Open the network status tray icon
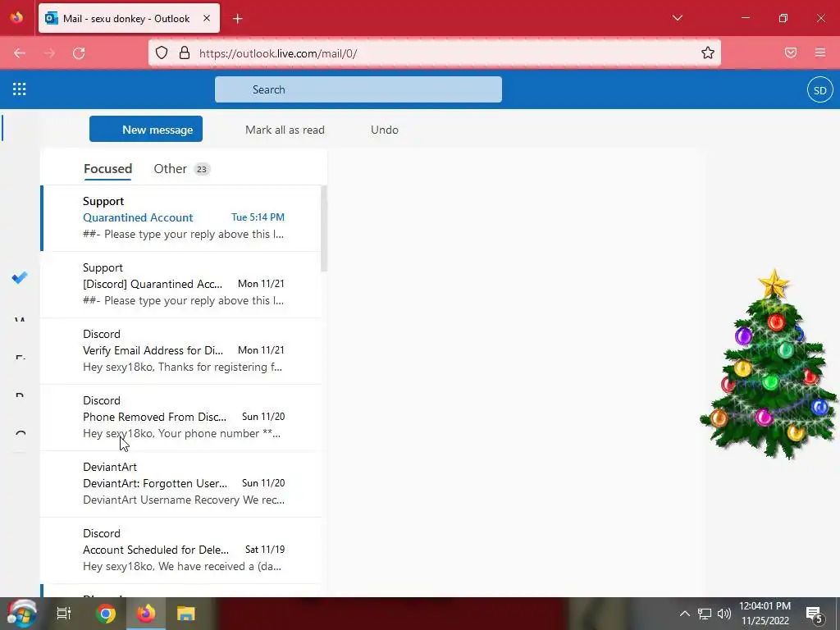 [x=705, y=614]
